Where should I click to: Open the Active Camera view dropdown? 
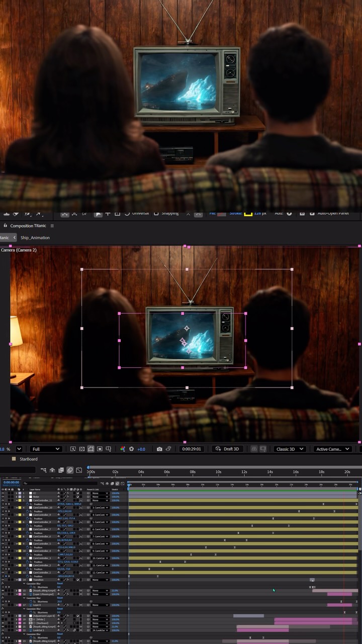[332, 449]
